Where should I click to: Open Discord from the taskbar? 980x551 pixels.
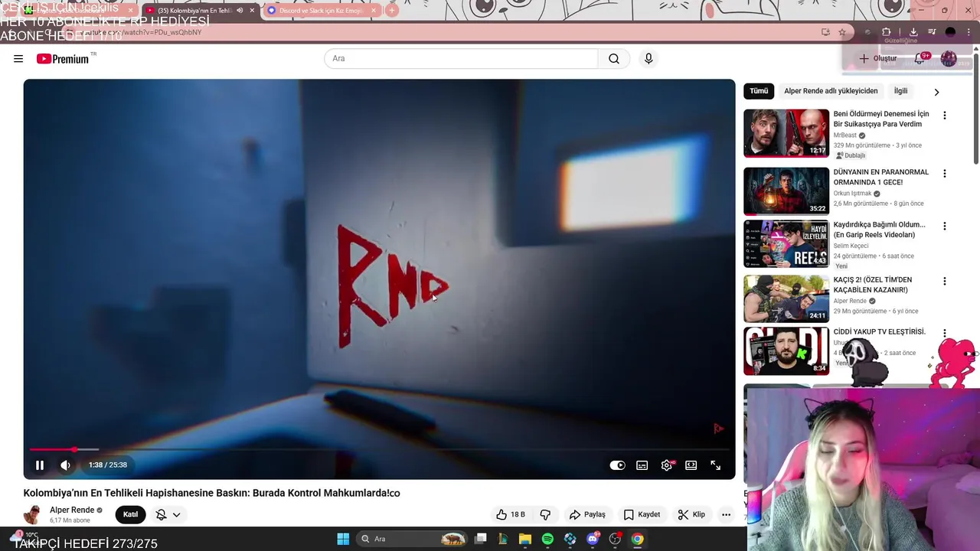pos(593,539)
